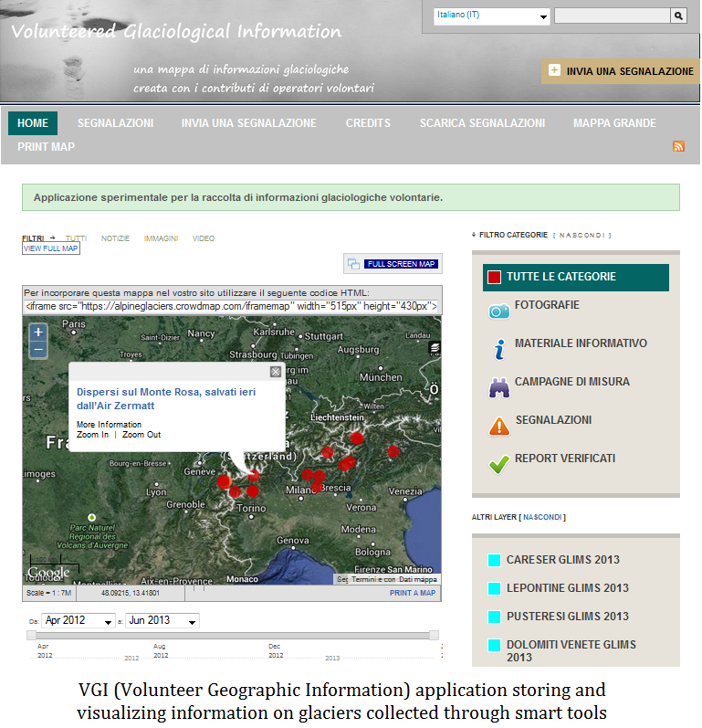The image size is (702, 728).
Task: Filter map by Tutti
Action: (76, 238)
